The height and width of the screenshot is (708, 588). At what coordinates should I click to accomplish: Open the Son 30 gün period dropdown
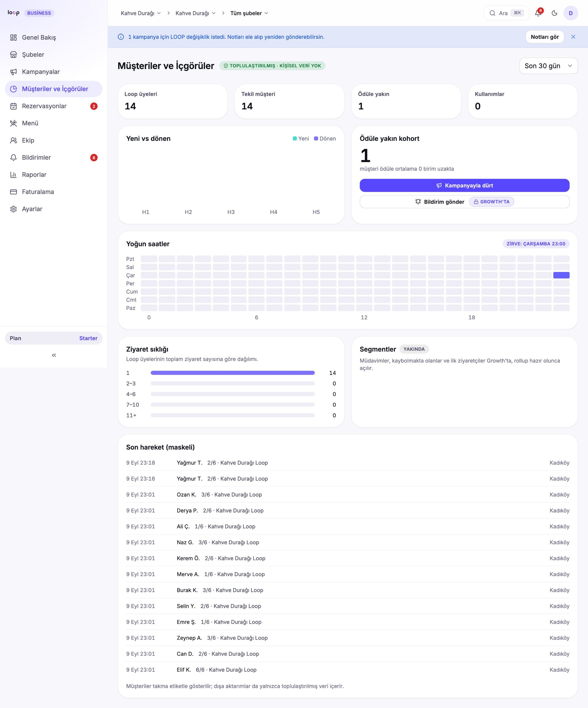[x=549, y=66]
